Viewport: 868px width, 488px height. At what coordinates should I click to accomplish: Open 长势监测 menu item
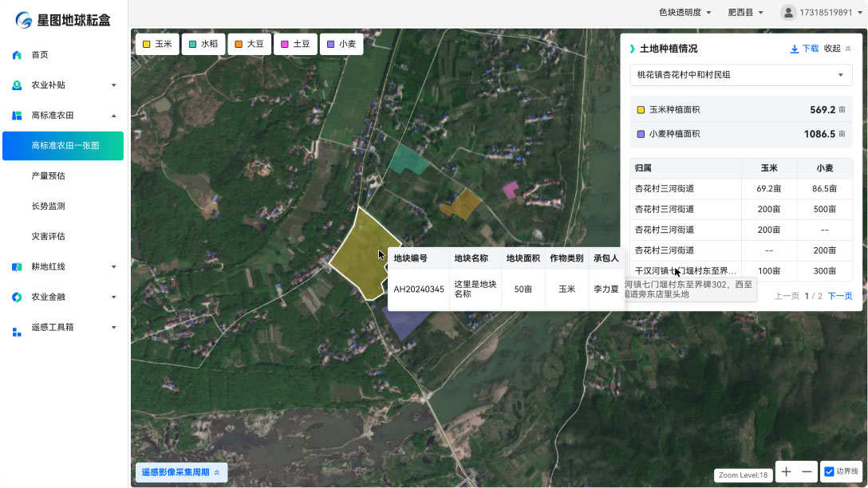point(48,206)
